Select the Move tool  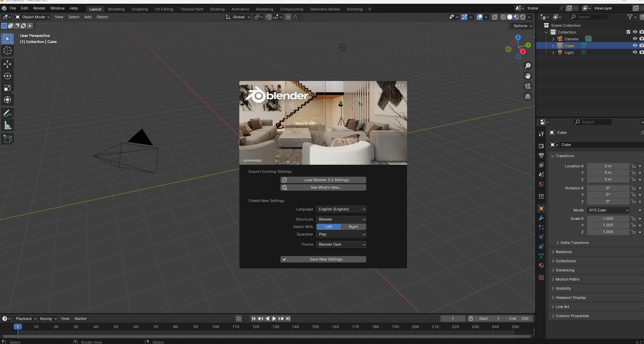[7, 64]
